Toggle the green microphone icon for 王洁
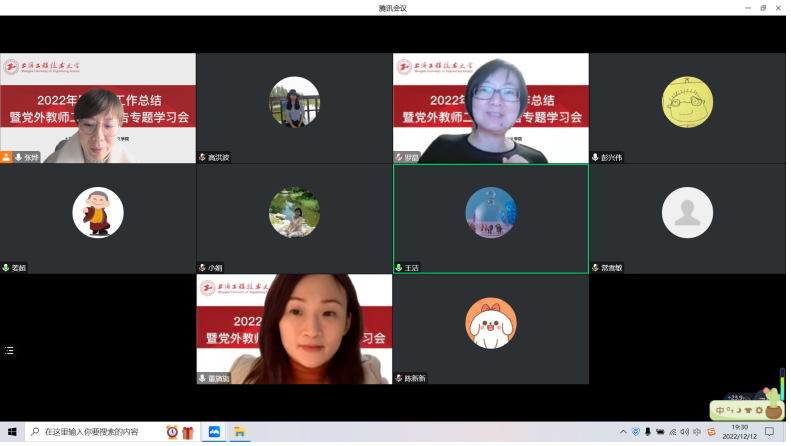The image size is (791, 446). click(x=399, y=268)
